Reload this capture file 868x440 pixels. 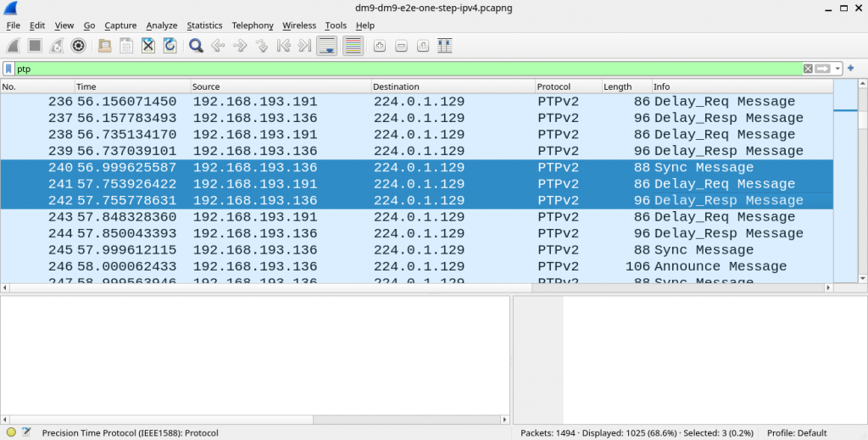pyautogui.click(x=170, y=46)
